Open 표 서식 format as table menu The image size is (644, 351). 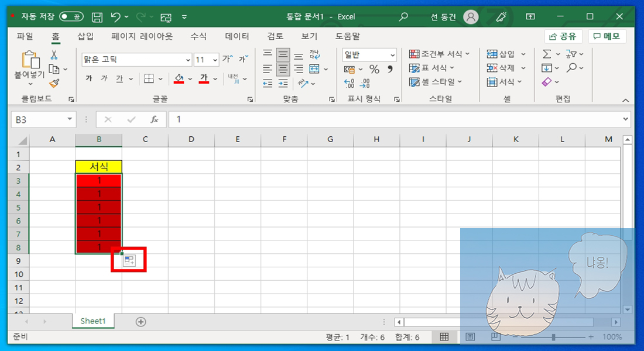coord(431,68)
